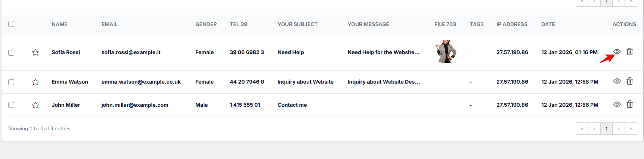Sort entries by DATE column header
This screenshot has width=644, height=159.
(x=548, y=24)
